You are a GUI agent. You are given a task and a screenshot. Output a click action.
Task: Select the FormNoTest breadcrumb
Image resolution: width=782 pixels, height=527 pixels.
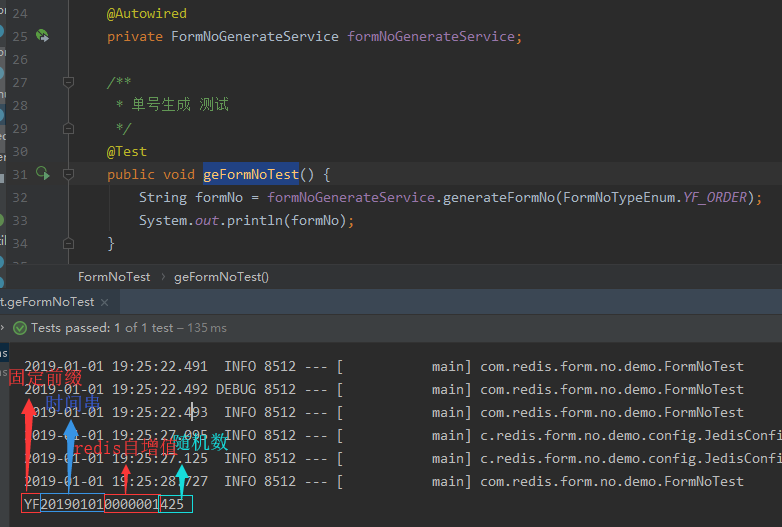tap(114, 277)
